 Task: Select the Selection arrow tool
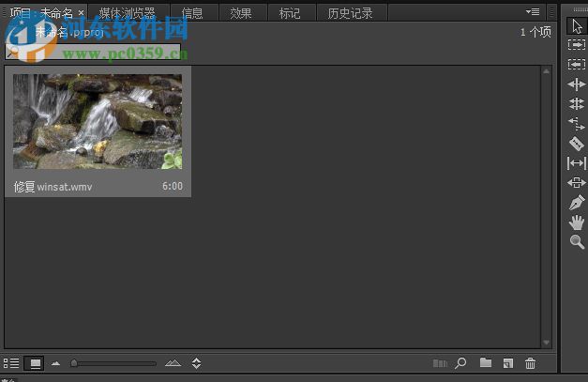pyautogui.click(x=577, y=26)
